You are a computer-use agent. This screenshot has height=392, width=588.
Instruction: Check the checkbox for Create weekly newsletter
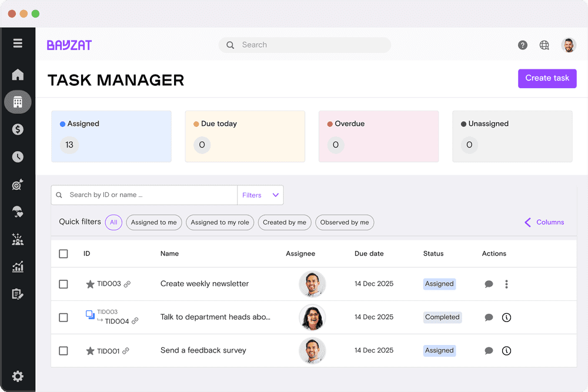[x=64, y=284]
